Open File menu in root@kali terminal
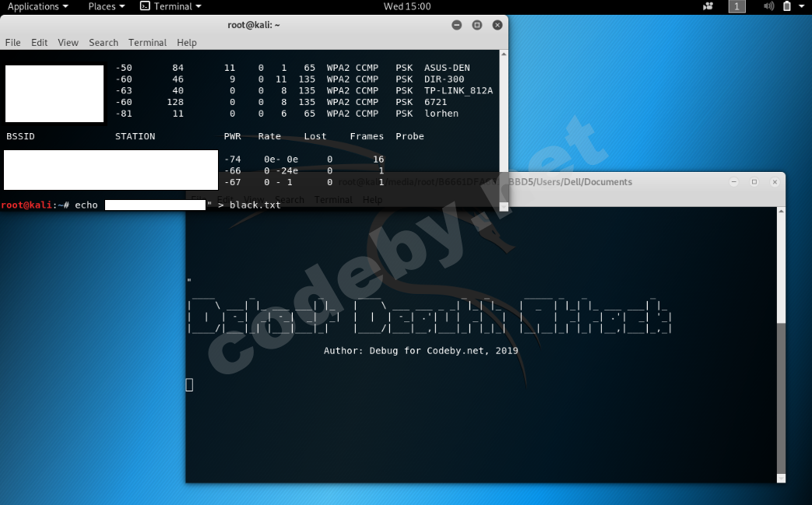This screenshot has width=812, height=505. click(x=13, y=43)
